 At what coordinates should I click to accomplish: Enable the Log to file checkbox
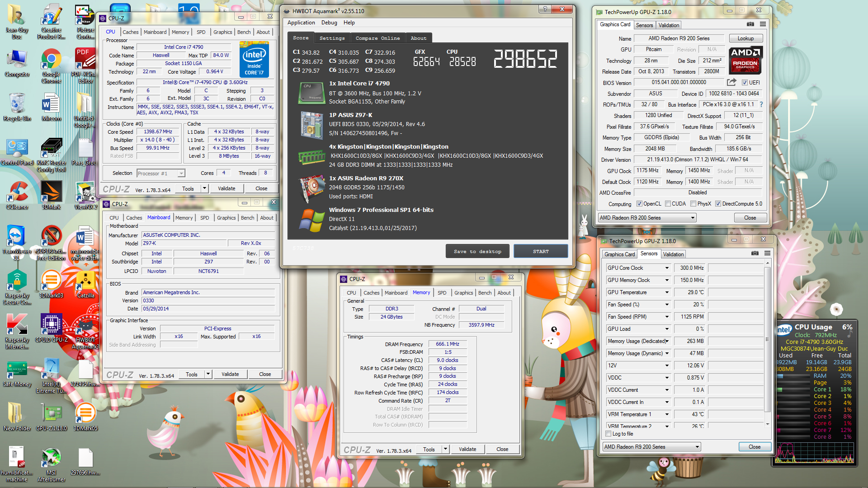(x=609, y=434)
